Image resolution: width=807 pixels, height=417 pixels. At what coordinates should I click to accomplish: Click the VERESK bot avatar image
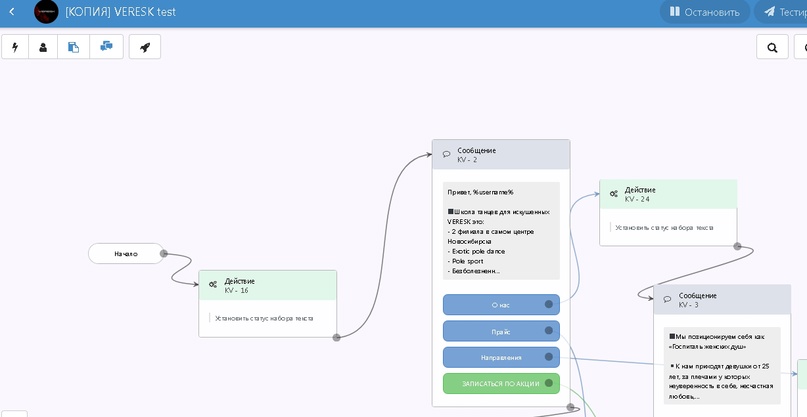[46, 12]
